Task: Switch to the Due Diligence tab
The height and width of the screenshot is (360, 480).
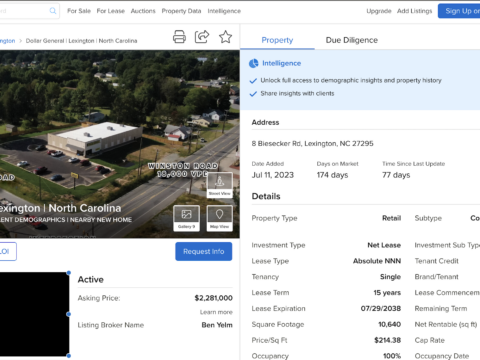Action: click(x=352, y=40)
